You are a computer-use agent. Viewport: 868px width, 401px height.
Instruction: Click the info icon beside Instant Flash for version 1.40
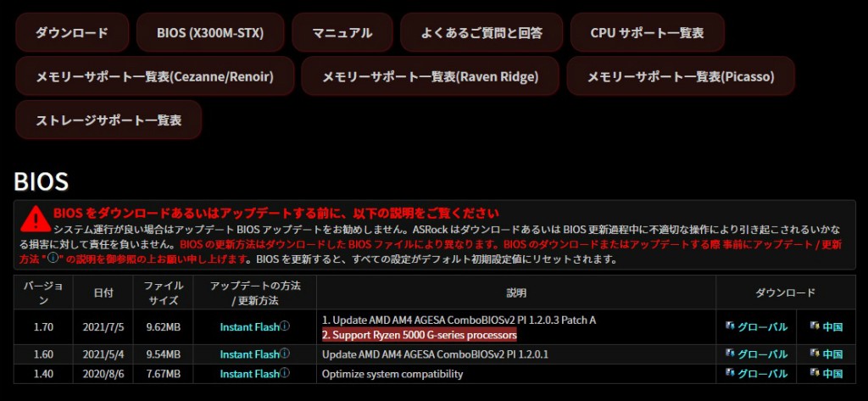pos(285,373)
